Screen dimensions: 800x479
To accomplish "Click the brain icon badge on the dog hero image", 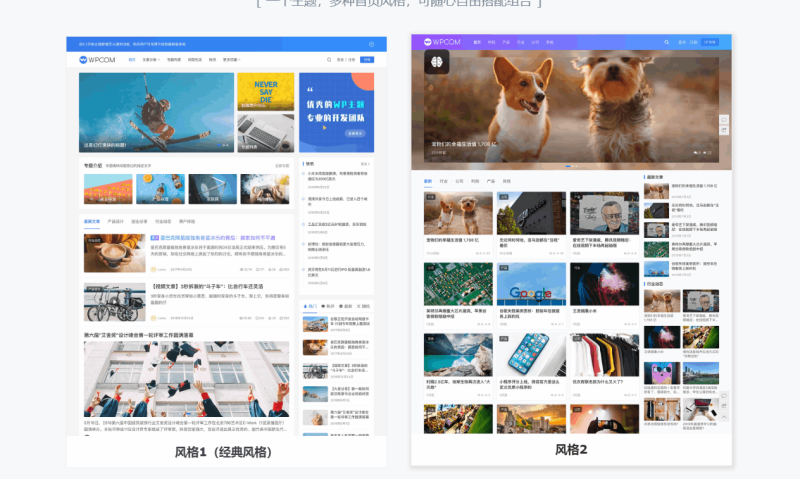I will (x=437, y=62).
